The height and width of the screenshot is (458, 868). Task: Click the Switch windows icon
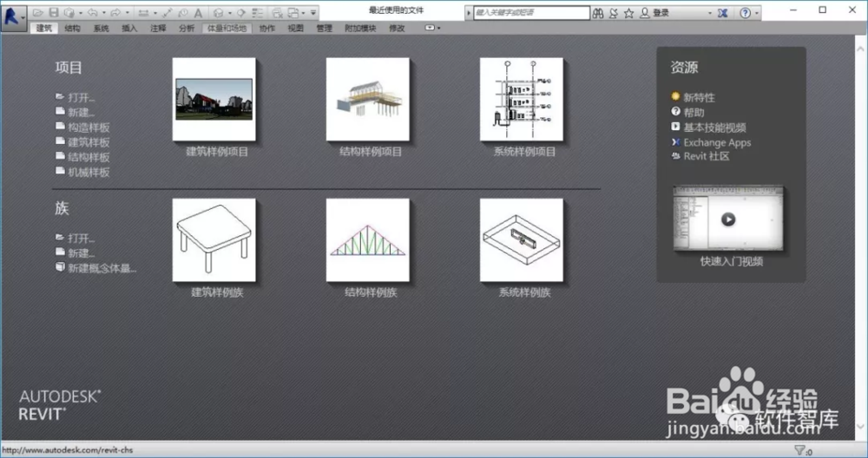(x=293, y=12)
